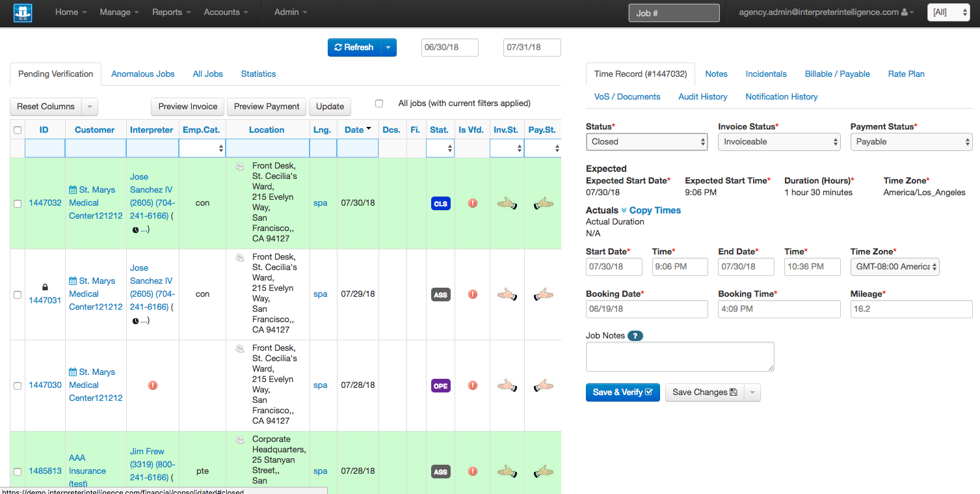This screenshot has height=494, width=980.
Task: Switch to the Anomalous Jobs tab
Action: [143, 74]
